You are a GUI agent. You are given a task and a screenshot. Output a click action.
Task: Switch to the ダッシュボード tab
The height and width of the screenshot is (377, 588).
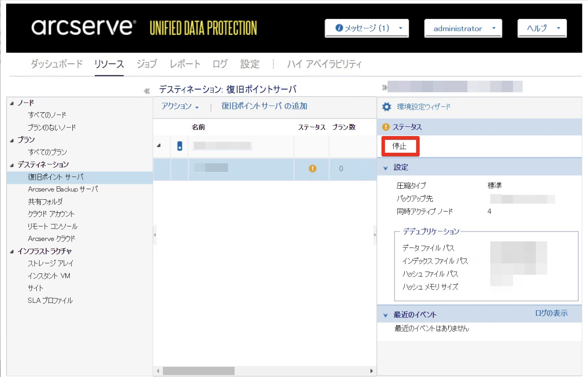click(57, 64)
